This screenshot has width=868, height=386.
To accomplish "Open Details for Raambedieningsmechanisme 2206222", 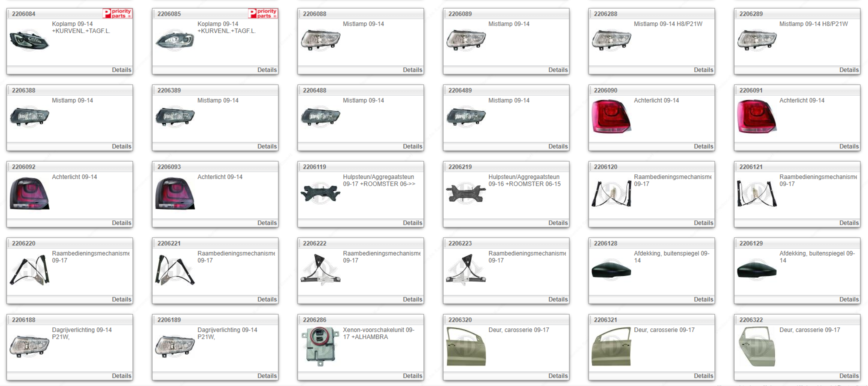I will click(412, 299).
